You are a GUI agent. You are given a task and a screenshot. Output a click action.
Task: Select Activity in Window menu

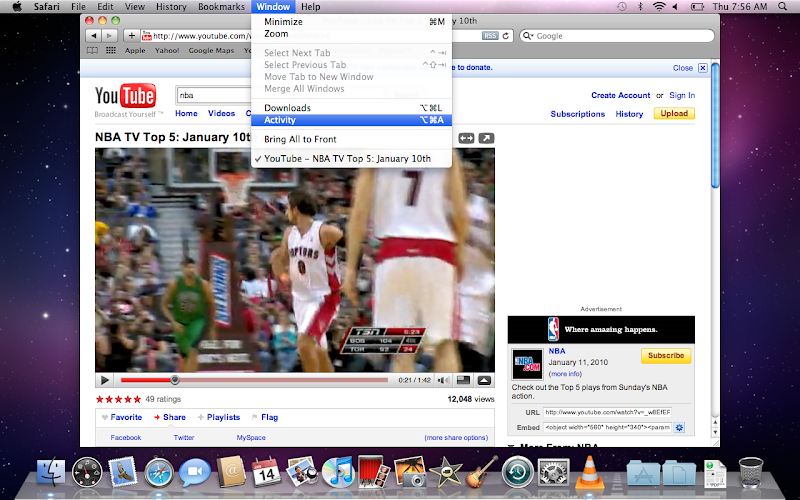pyautogui.click(x=351, y=120)
